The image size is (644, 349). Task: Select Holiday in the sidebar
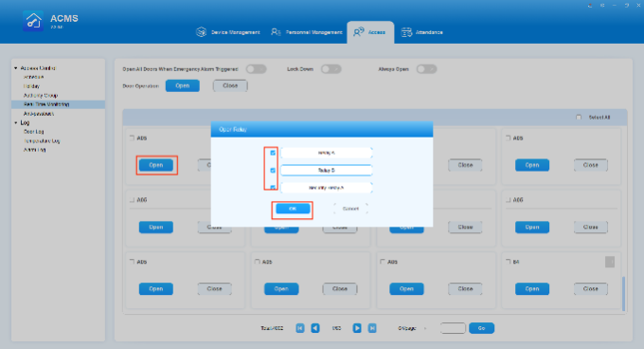pos(31,86)
